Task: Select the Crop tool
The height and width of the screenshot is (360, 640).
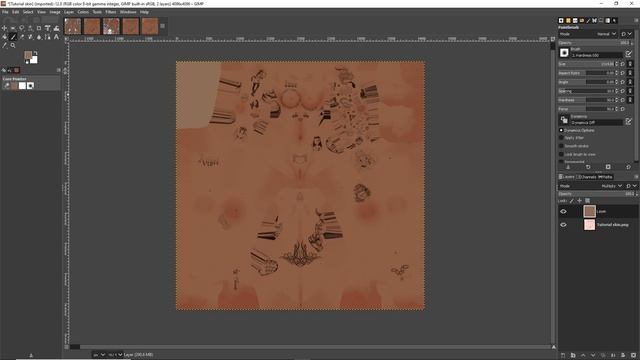Action: [x=39, y=28]
